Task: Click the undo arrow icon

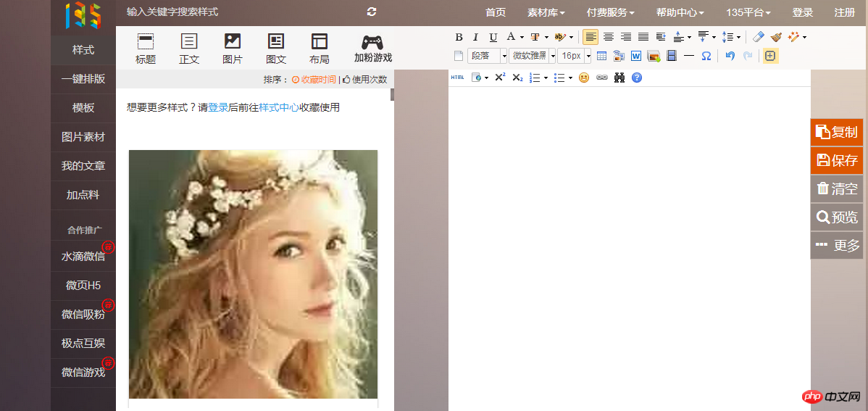Action: (x=730, y=56)
